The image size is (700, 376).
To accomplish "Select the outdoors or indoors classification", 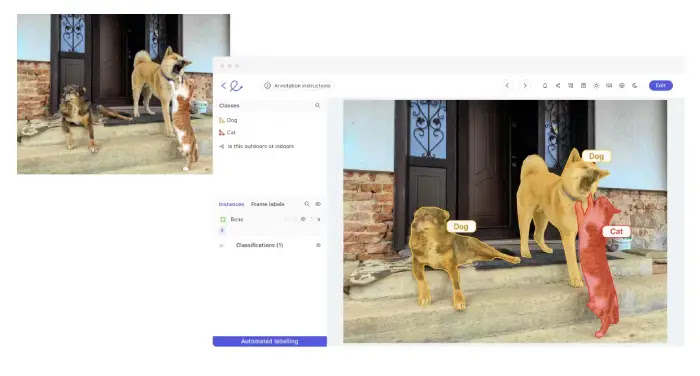I will click(x=257, y=146).
